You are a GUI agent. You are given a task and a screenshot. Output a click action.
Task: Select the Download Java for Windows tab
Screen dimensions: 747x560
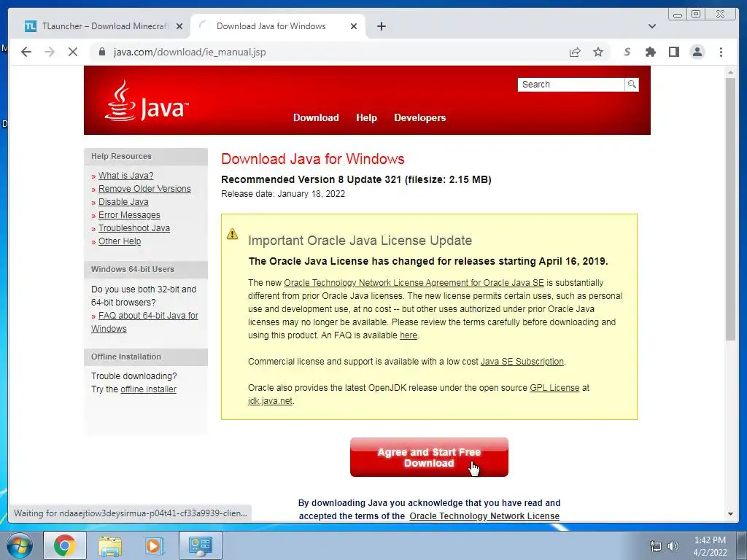tap(278, 26)
